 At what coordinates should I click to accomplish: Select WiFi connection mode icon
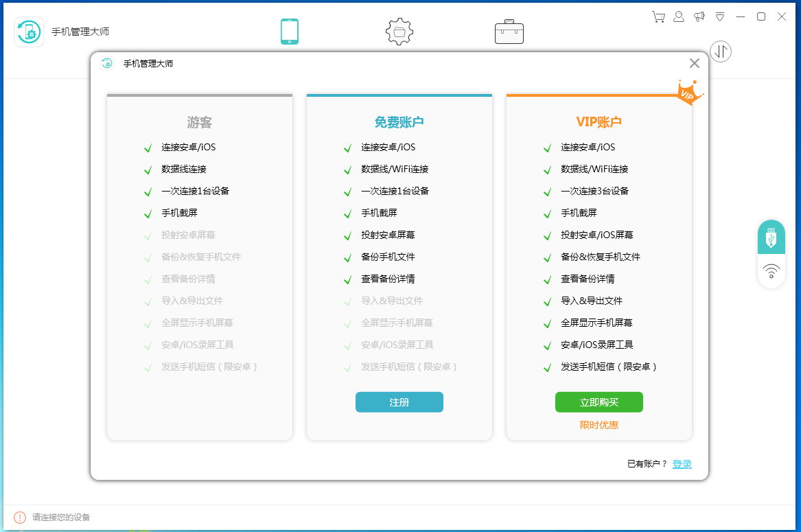pos(771,271)
